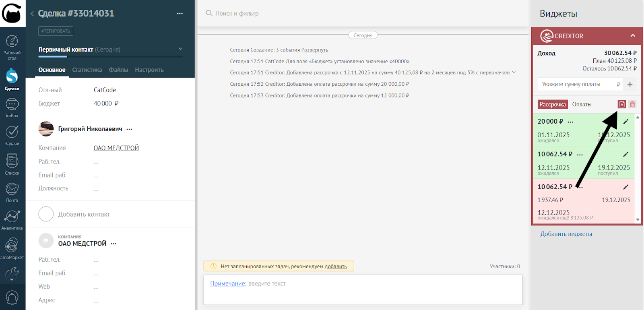Open the ImBox chat icon
This screenshot has height=310, width=644.
(x=12, y=107)
